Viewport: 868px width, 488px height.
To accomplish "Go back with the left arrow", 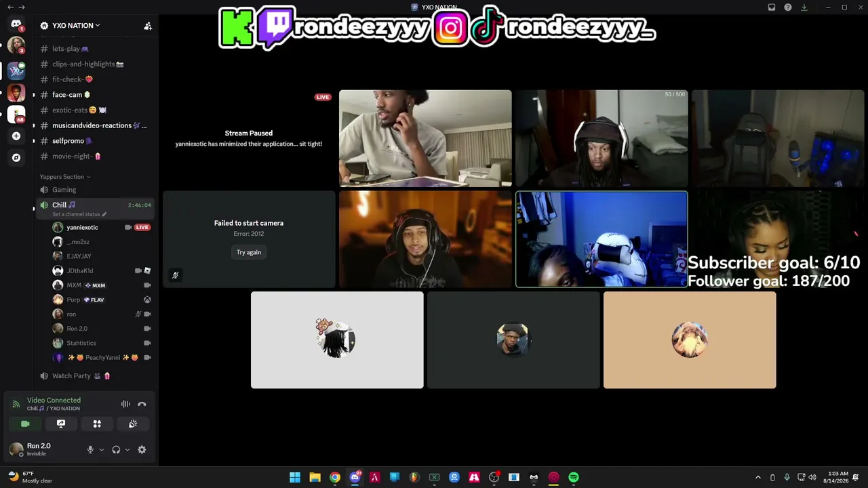I will click(10, 7).
